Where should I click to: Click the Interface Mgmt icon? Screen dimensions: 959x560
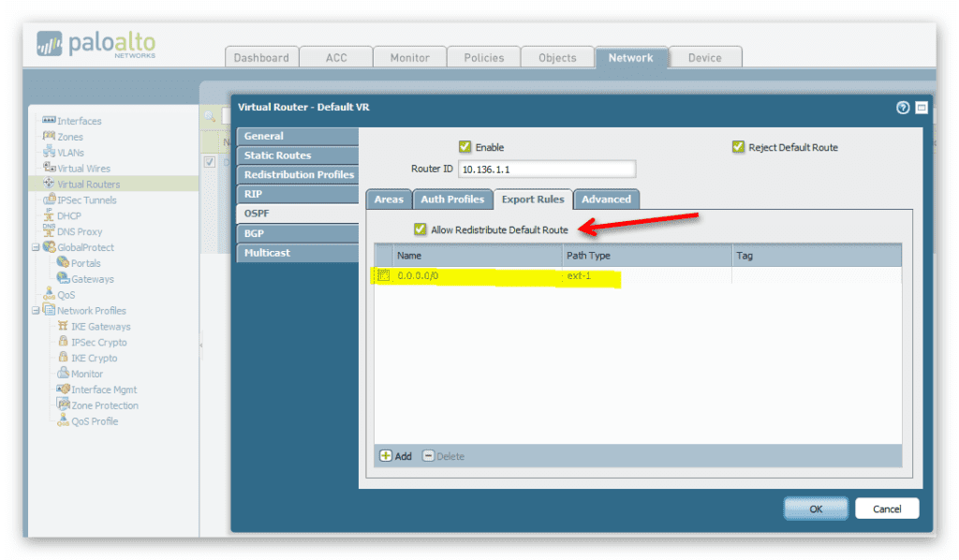click(63, 389)
